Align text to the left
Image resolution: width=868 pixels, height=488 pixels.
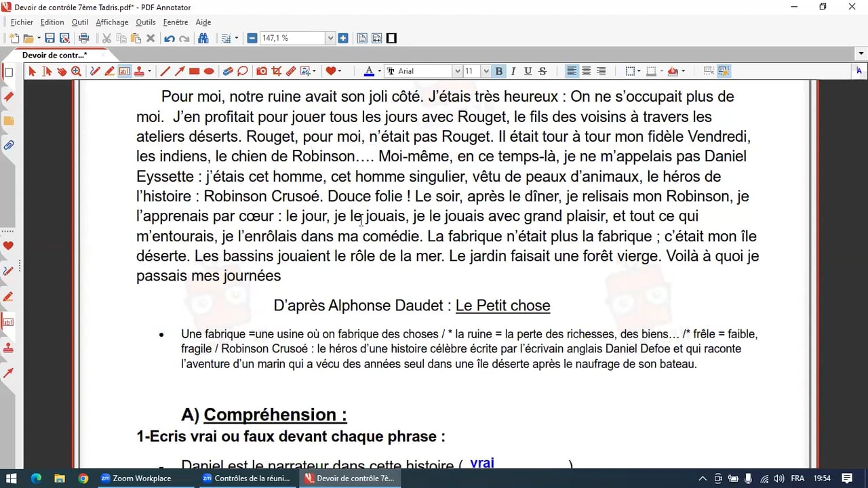pyautogui.click(x=572, y=71)
